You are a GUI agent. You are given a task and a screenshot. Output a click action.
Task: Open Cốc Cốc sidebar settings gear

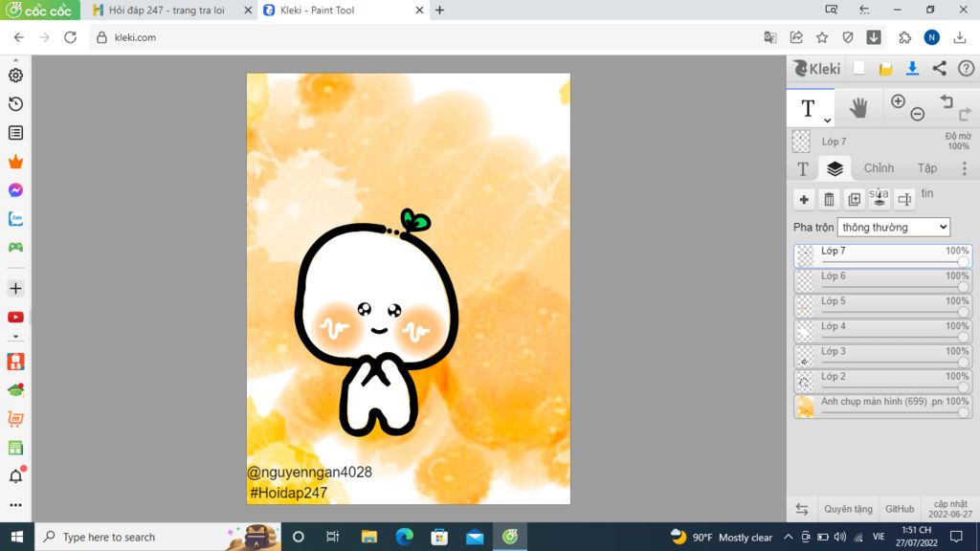tap(15, 75)
